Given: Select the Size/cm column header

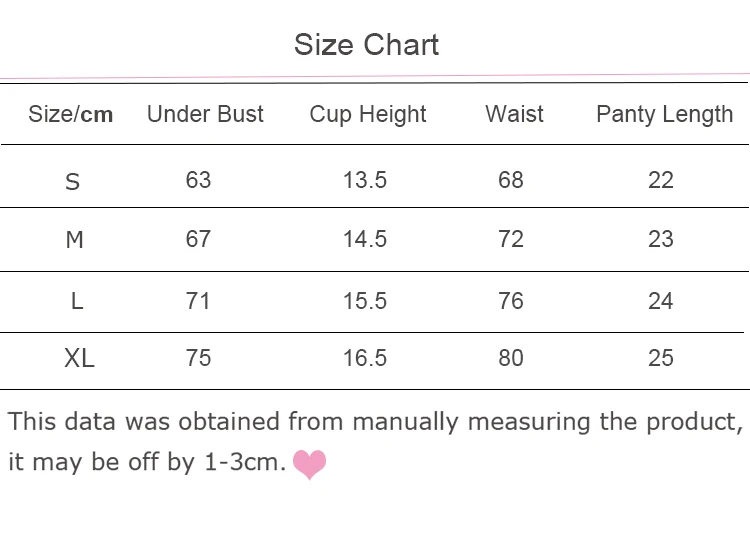Looking at the screenshot, I should point(71,114).
